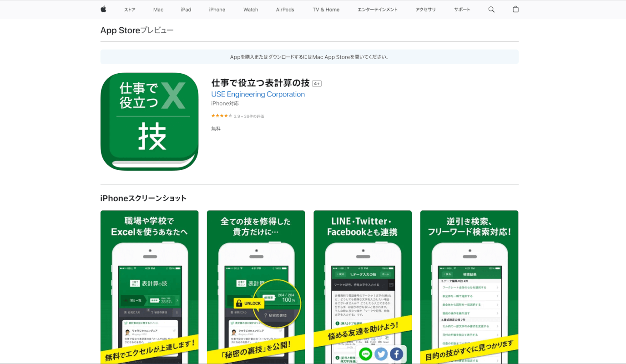Open the AirPods menu item
The image size is (626, 364).
[285, 10]
